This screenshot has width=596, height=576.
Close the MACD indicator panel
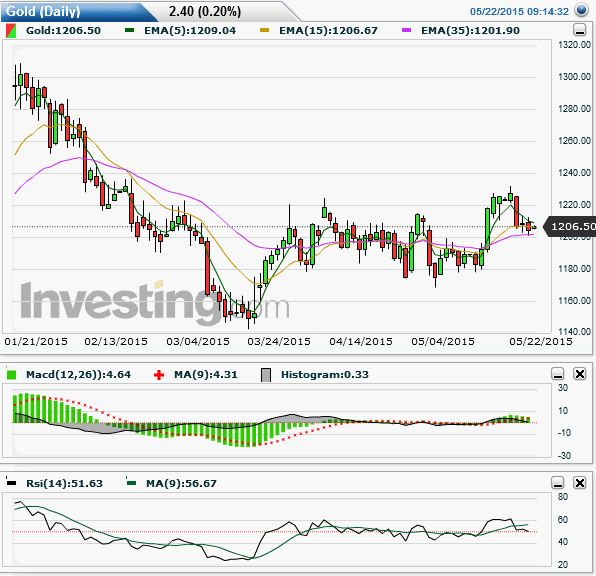580,374
